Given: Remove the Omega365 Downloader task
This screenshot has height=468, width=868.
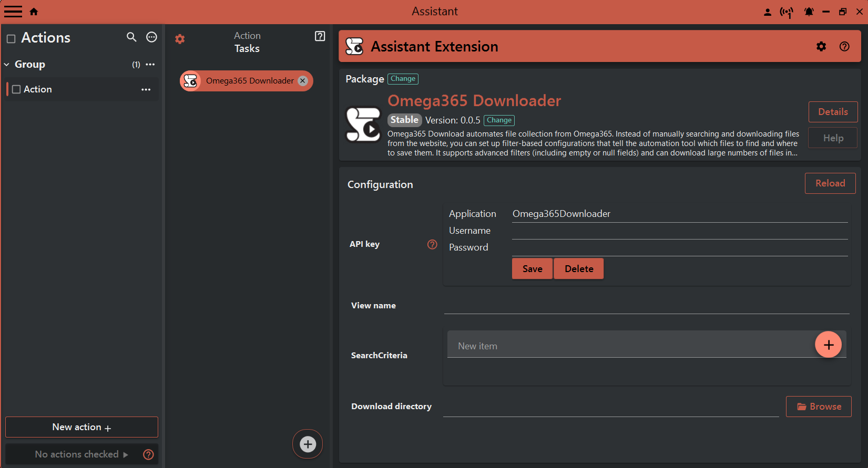Looking at the screenshot, I should (x=303, y=81).
